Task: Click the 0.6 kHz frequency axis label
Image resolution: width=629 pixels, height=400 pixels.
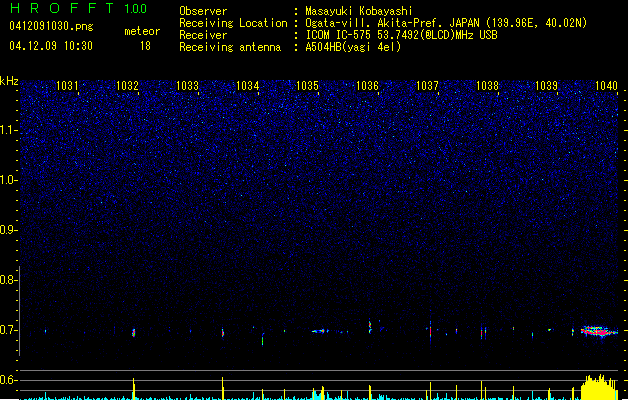Action: [x=8, y=380]
